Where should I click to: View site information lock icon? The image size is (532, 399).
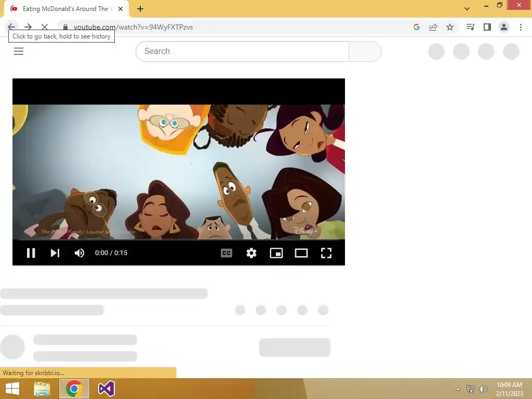(x=65, y=27)
